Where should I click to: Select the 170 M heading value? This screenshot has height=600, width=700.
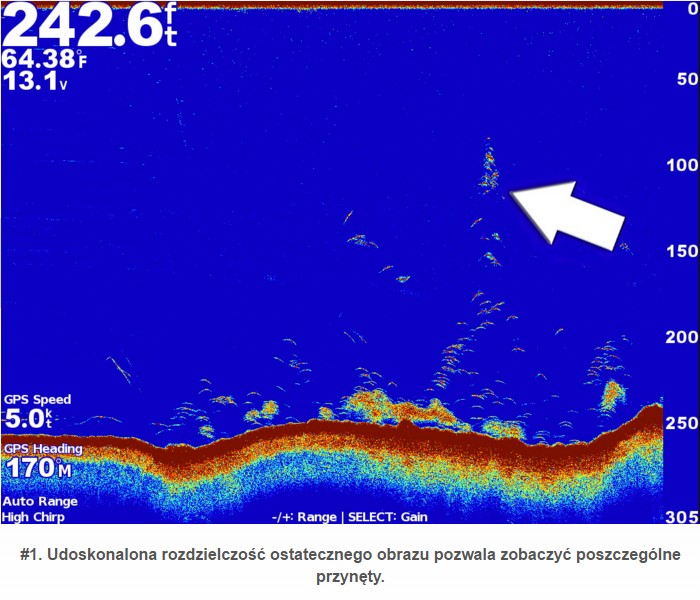point(39,468)
